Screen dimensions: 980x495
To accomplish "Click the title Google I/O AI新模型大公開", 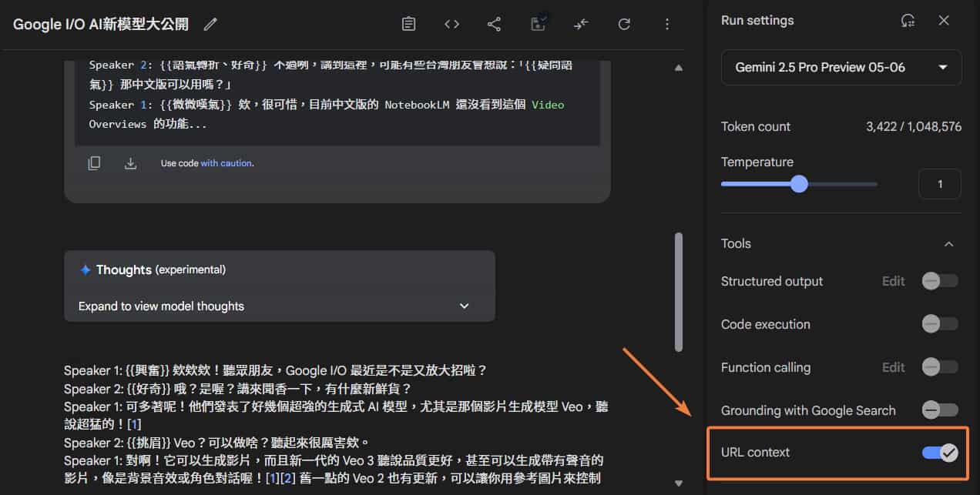I will [x=101, y=25].
